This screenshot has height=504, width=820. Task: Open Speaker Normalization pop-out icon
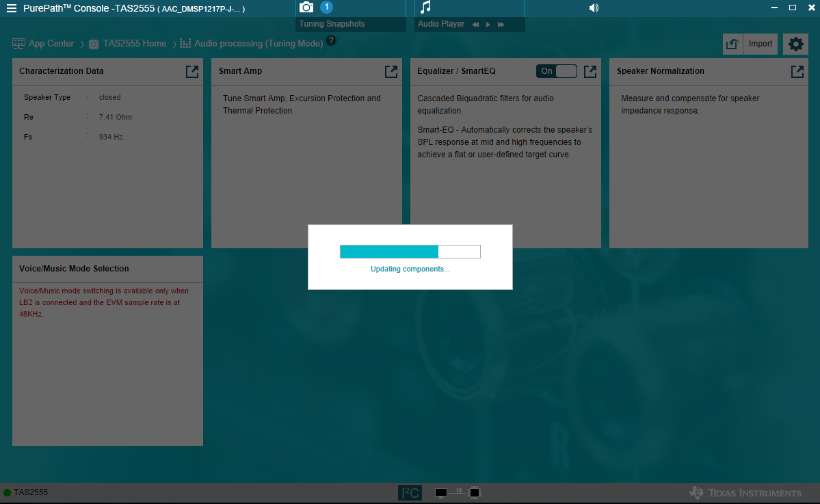click(x=797, y=72)
